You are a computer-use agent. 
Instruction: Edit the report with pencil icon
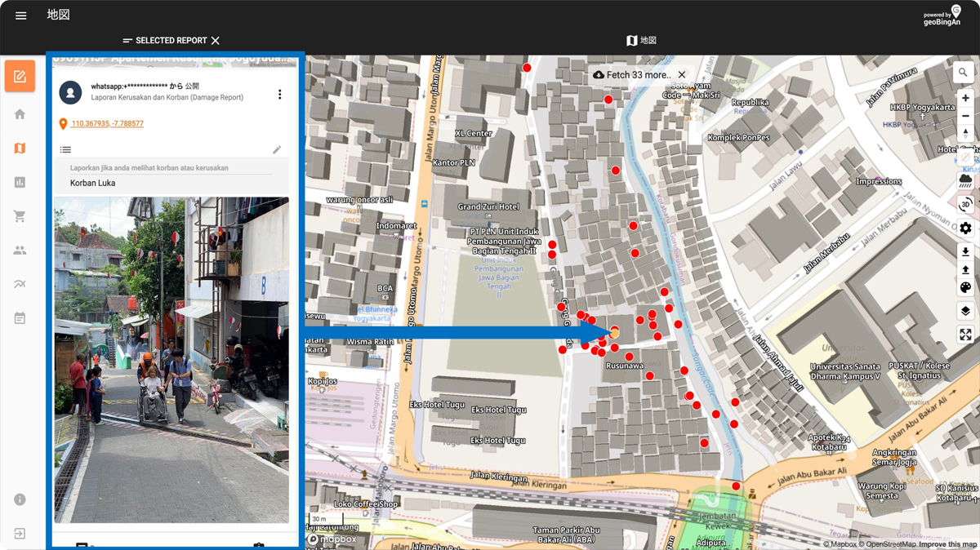277,149
